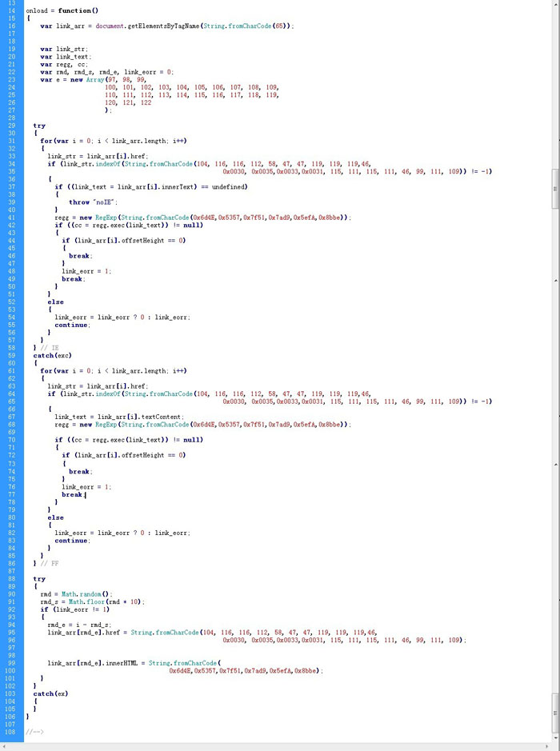Click the 'catch(ex)' line
The height and width of the screenshot is (751, 560).
point(50,693)
